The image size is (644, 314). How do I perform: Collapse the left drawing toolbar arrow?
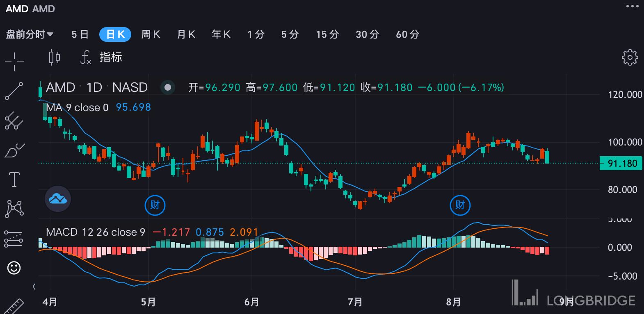point(34,286)
